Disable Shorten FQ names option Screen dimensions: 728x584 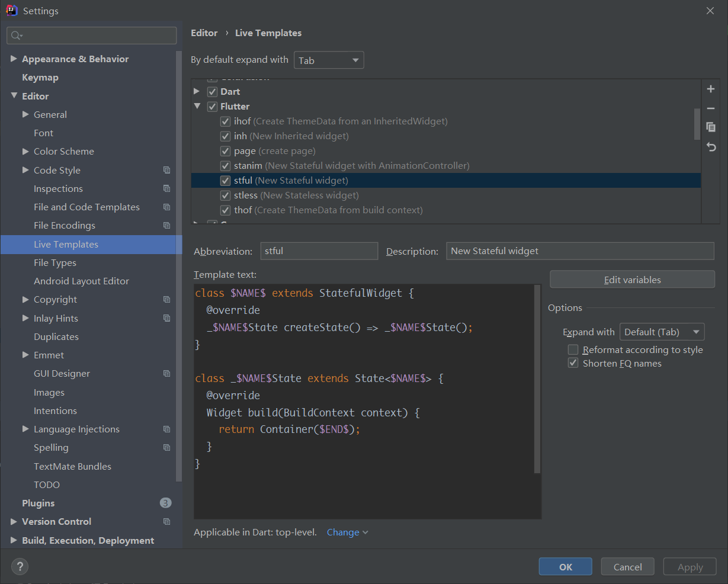(573, 363)
